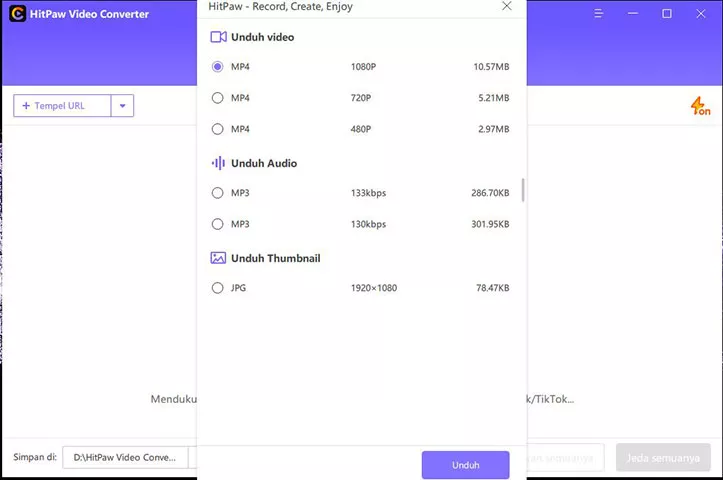Select MP4 720P video radio option
723x480 pixels.
click(x=217, y=98)
